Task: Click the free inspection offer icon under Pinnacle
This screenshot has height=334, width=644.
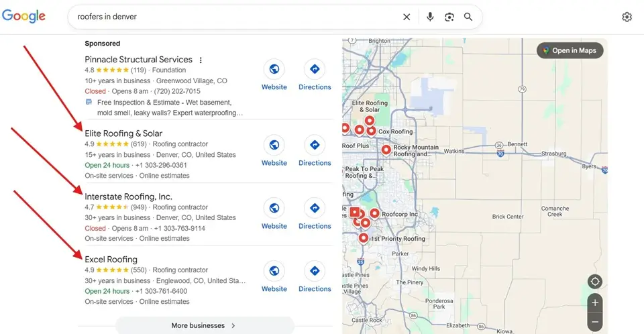Action: tap(89, 103)
